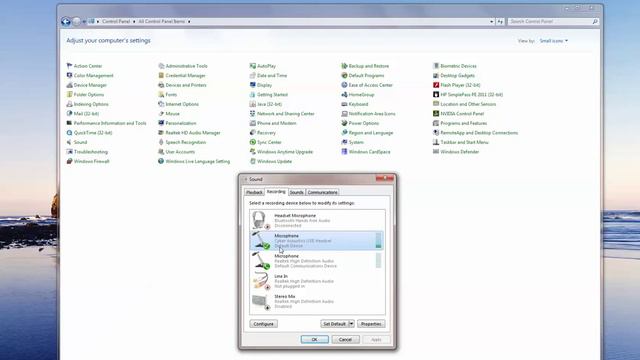Open the Sound icon in Control Panel
Screen dimensions: 640x360
pos(69,142)
